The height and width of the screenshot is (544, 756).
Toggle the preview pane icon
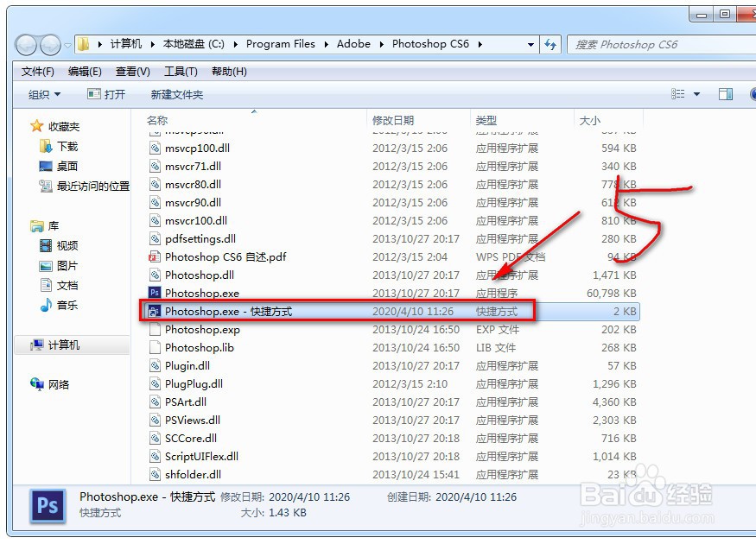point(725,94)
